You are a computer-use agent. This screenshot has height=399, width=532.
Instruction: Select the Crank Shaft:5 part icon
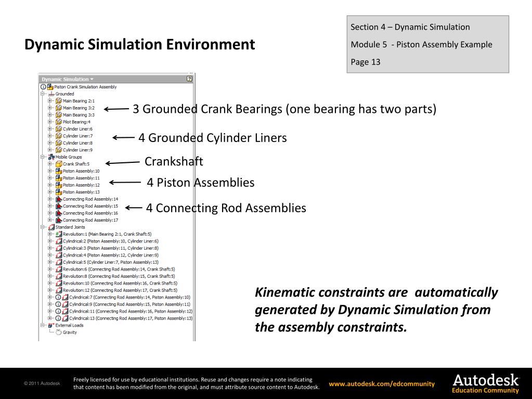click(x=59, y=164)
